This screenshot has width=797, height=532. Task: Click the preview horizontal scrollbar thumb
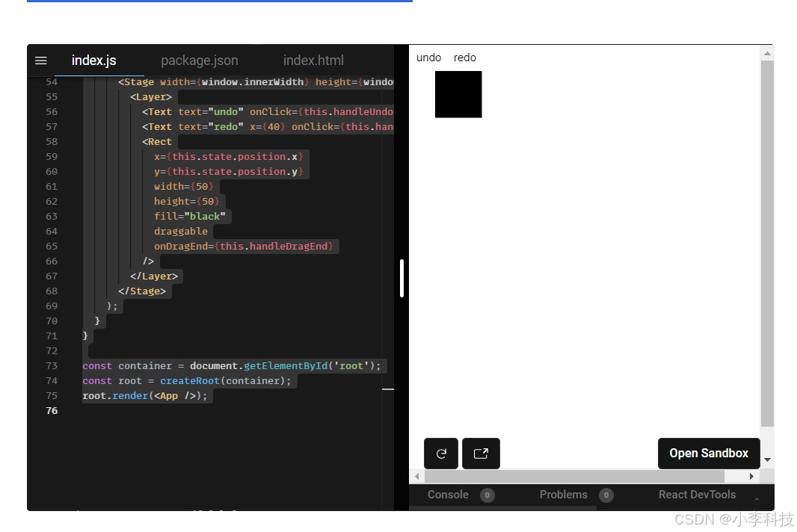pyautogui.click(x=574, y=476)
